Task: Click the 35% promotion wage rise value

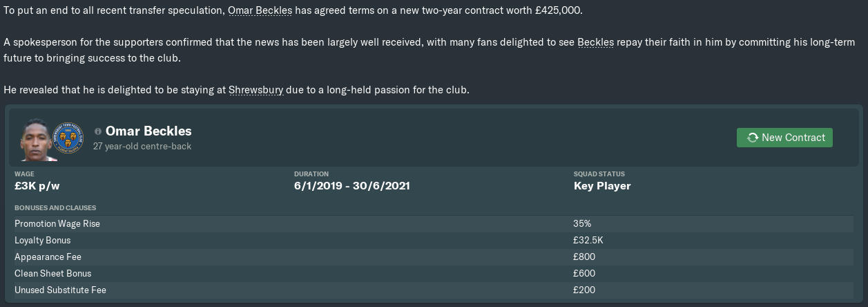Action: [582, 224]
